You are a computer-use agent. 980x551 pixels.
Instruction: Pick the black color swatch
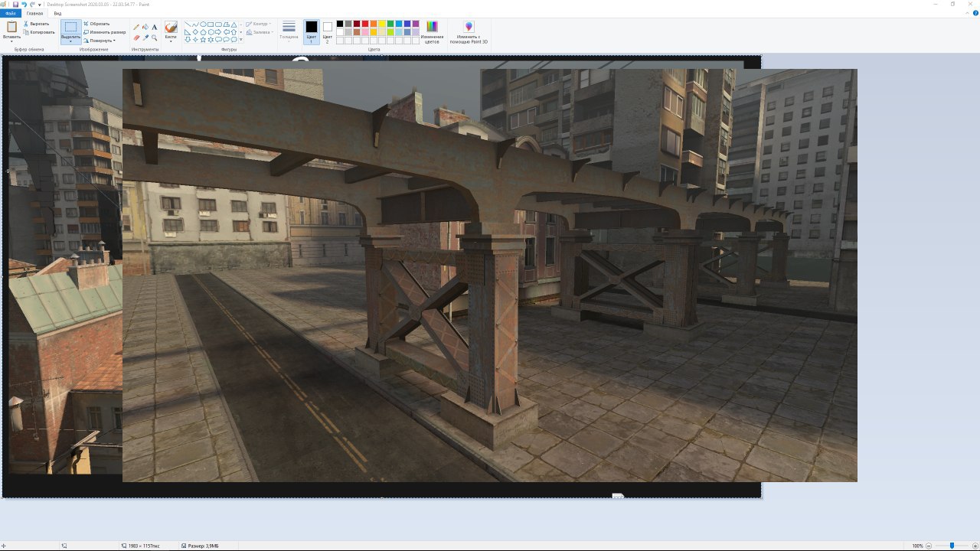tap(340, 24)
